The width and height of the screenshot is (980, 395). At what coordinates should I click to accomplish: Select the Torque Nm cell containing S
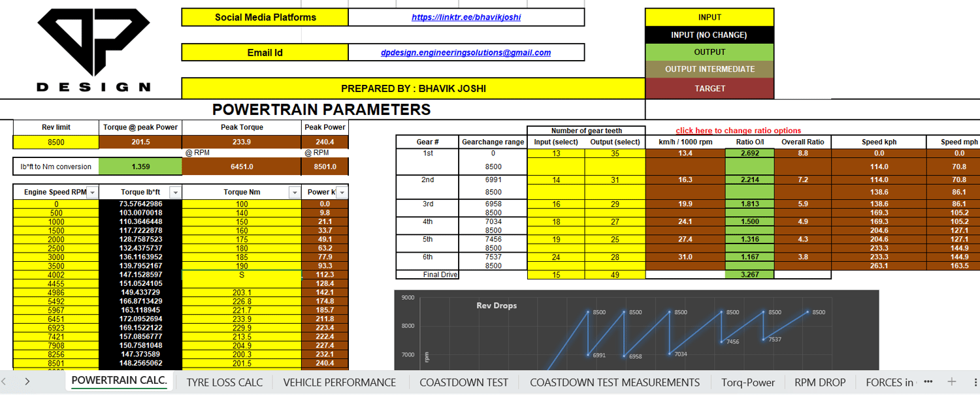[242, 276]
